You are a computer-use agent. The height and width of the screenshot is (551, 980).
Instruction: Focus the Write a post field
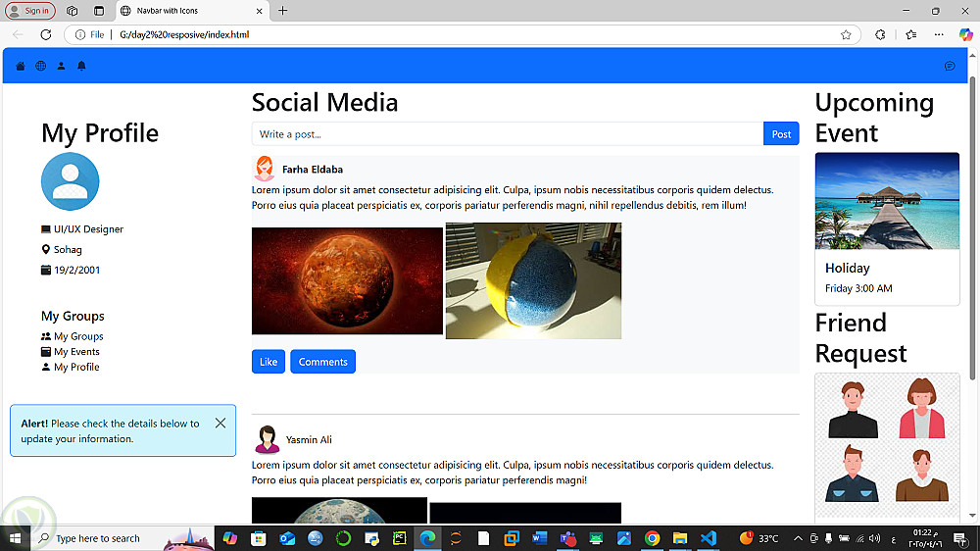click(x=508, y=134)
